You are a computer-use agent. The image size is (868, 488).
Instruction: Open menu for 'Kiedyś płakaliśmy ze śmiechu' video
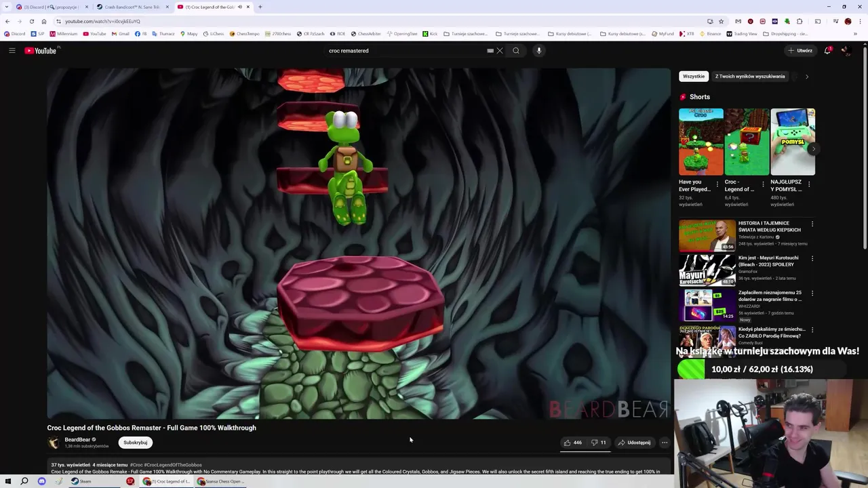tap(812, 329)
